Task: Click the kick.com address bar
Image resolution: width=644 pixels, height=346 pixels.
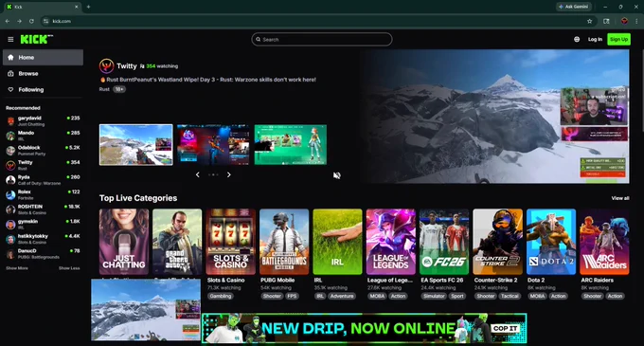Action: click(318, 21)
